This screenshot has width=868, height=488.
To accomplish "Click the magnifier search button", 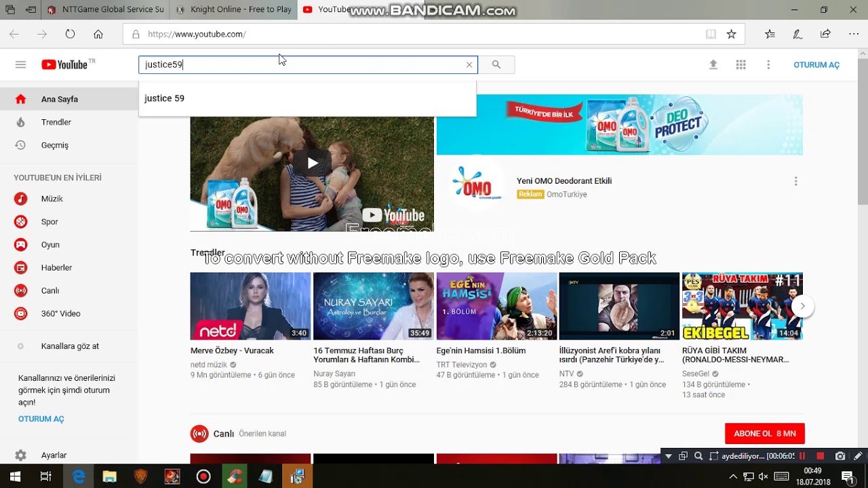I will 496,65.
